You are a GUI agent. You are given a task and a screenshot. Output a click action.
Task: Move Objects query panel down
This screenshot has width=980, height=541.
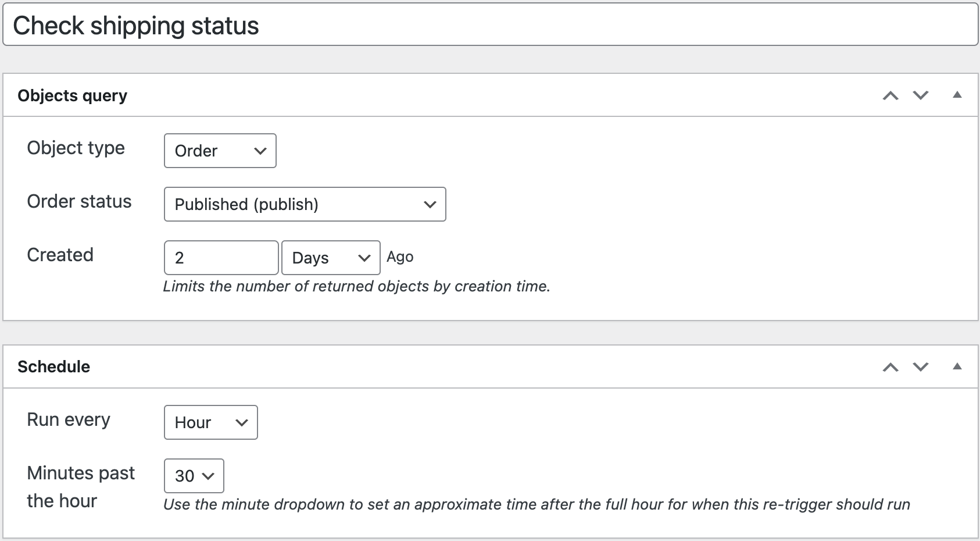(921, 95)
